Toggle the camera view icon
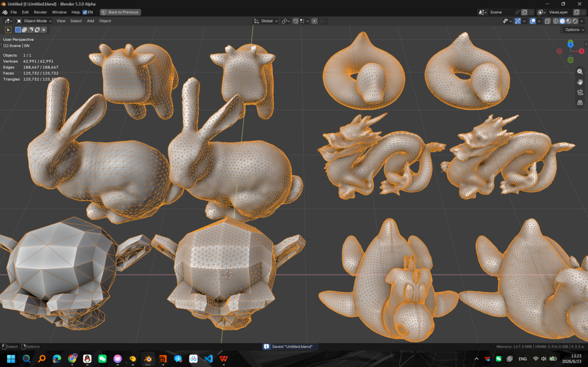 (580, 92)
